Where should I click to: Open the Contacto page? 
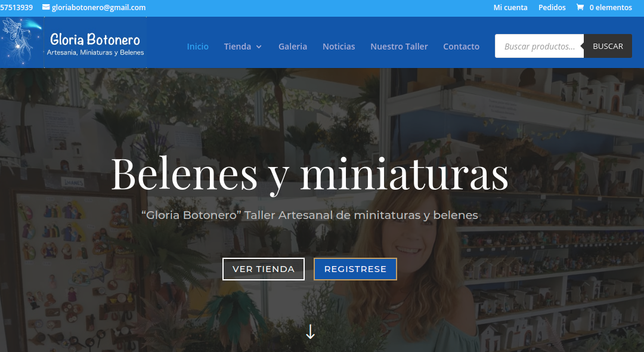(x=461, y=46)
